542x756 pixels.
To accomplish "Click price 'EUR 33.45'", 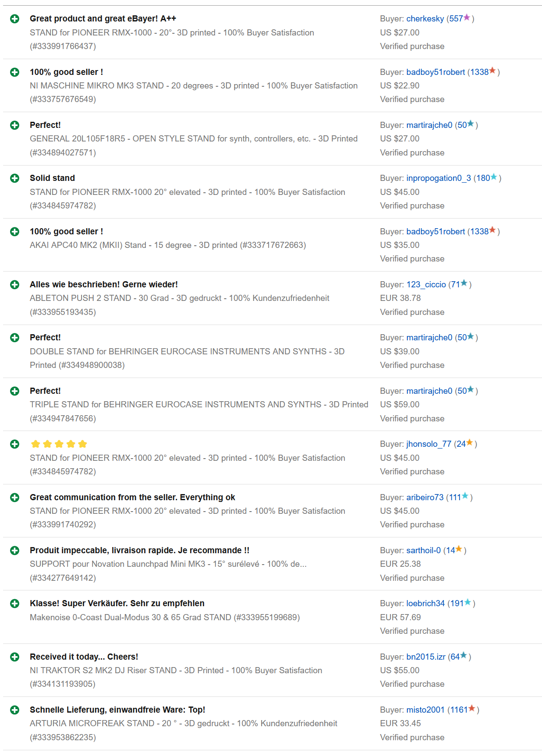I will pos(400,724).
